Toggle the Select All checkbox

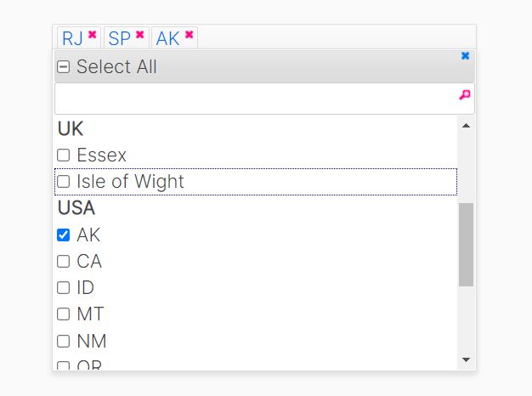[x=64, y=66]
